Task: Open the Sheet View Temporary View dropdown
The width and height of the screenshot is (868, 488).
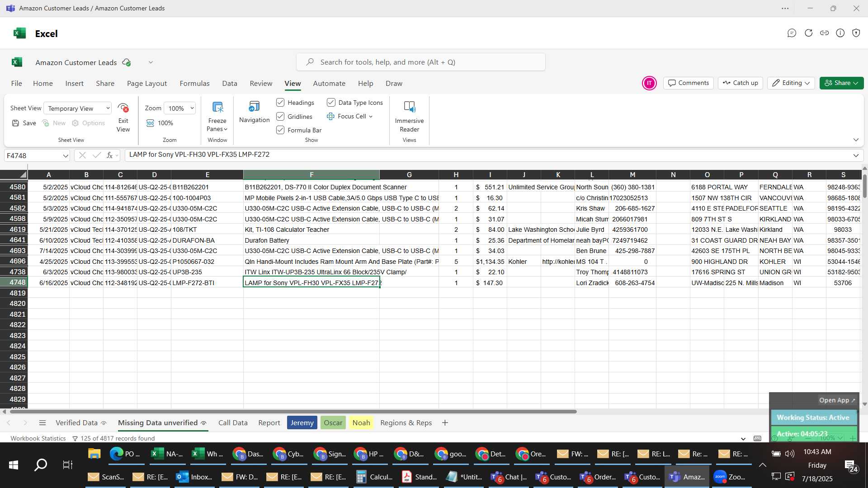Action: [78, 108]
